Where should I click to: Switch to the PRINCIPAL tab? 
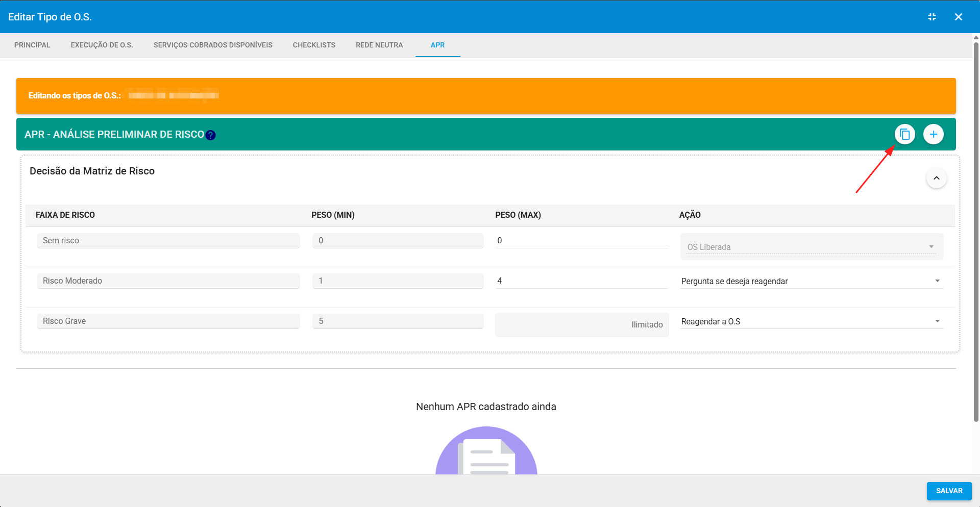click(x=32, y=45)
